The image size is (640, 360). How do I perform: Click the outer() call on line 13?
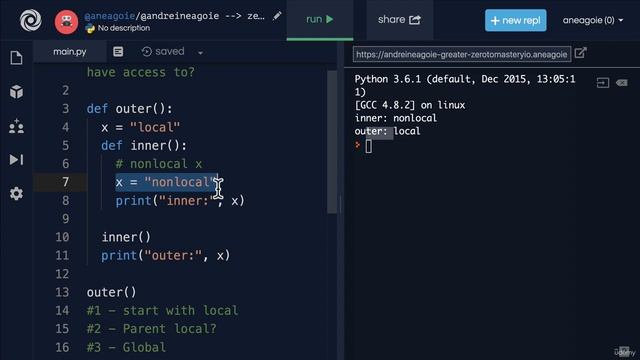click(111, 292)
